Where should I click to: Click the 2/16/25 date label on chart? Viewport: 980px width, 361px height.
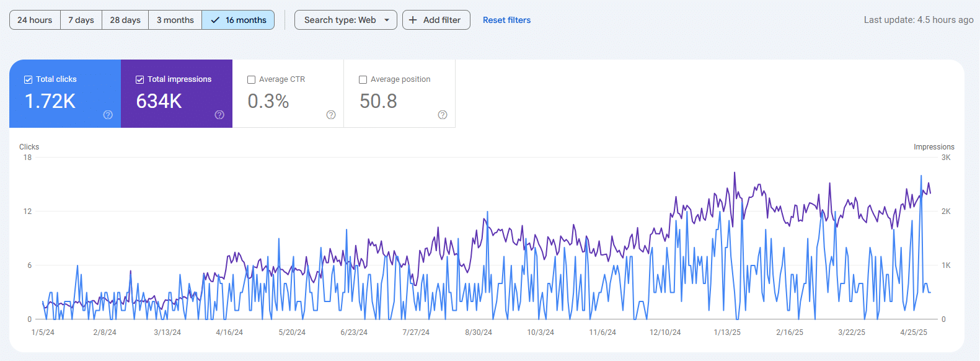point(790,332)
